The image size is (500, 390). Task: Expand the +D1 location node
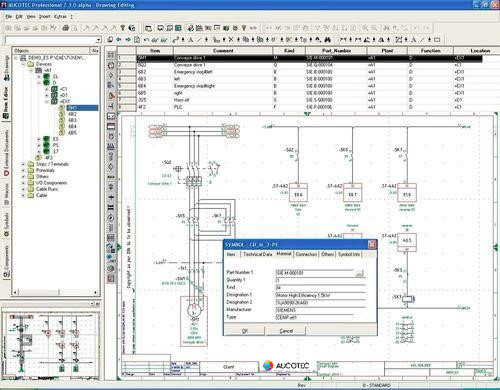[47, 95]
